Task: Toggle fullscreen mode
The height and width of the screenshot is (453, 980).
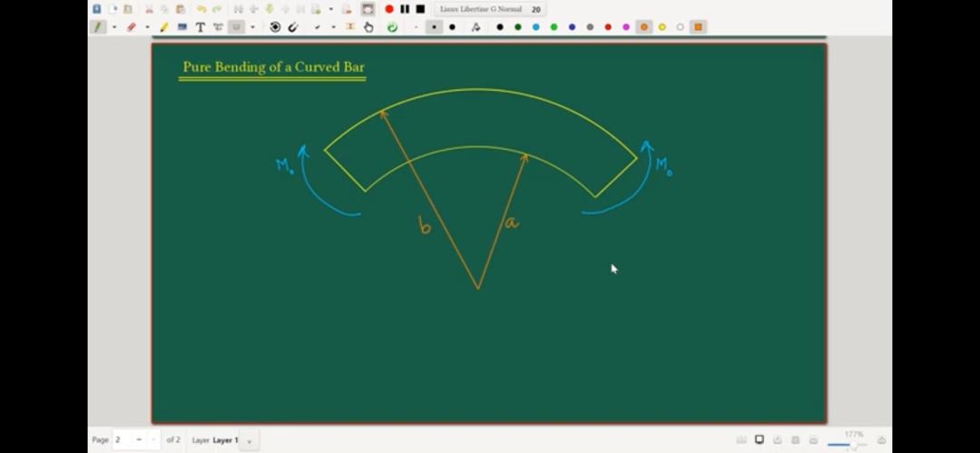Action: pyautogui.click(x=368, y=9)
